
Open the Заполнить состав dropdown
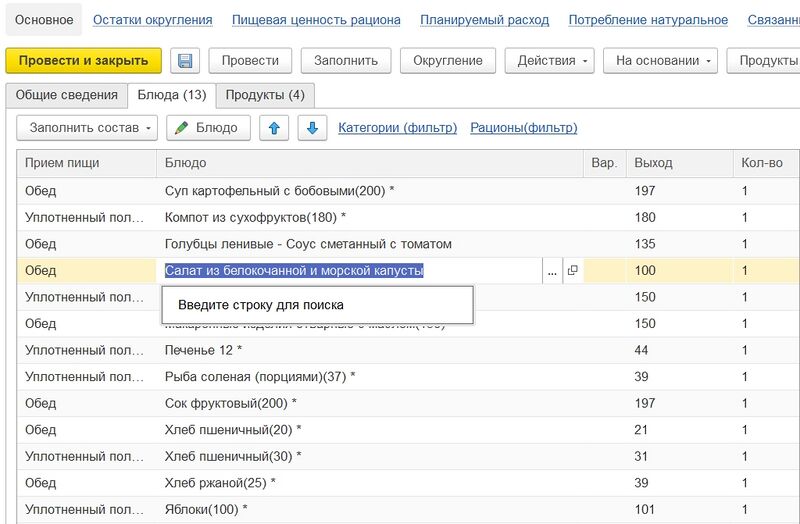click(87, 128)
